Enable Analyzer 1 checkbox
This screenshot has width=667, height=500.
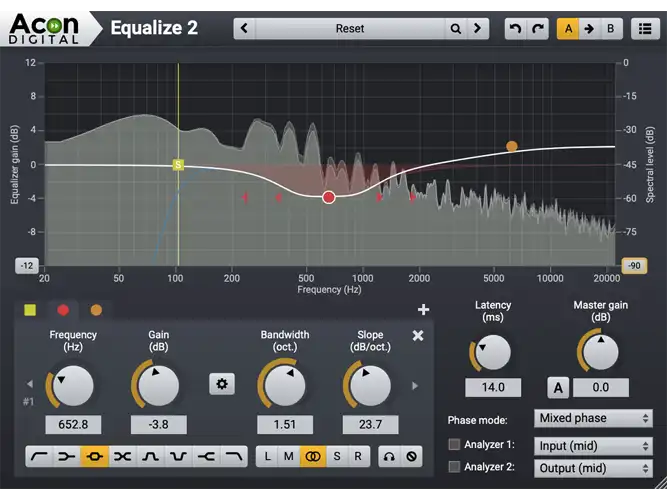454,444
